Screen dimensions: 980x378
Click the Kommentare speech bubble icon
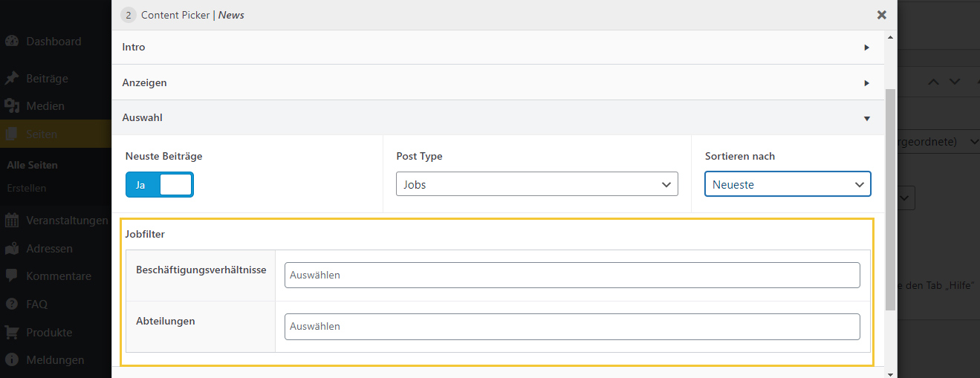coord(12,276)
